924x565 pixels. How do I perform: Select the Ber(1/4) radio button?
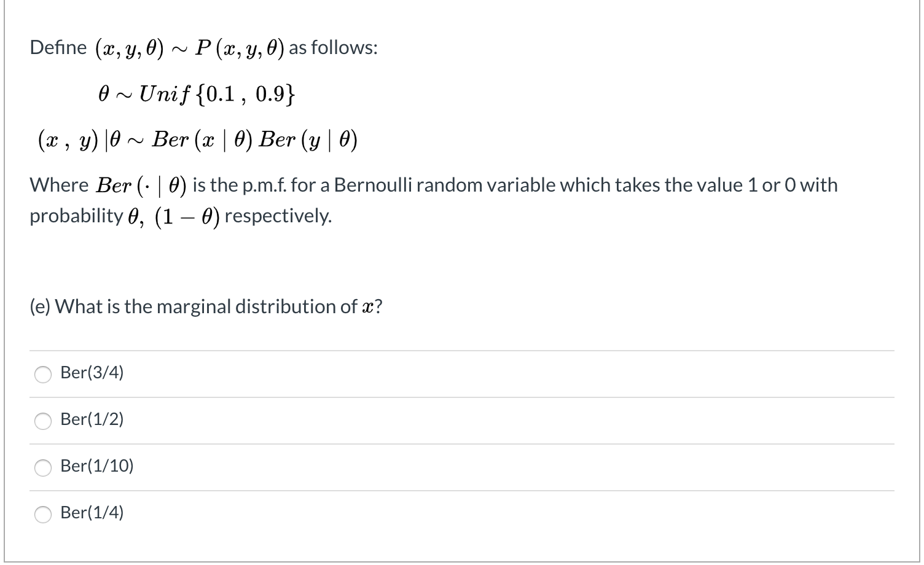tap(42, 515)
